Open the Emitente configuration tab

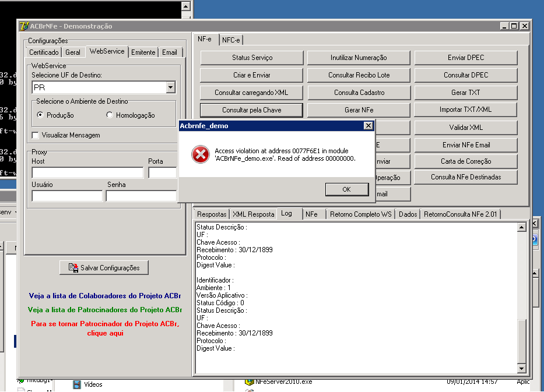143,52
